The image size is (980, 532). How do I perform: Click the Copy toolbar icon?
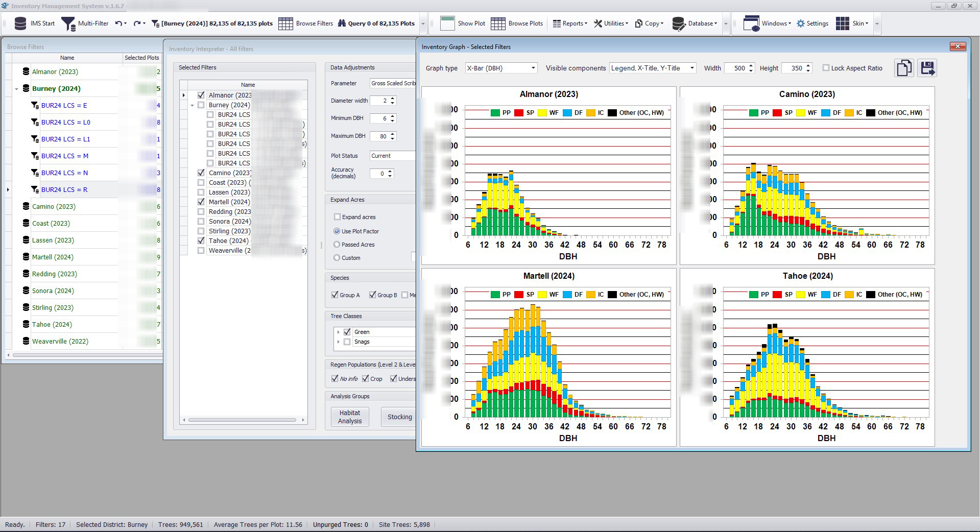(x=639, y=23)
